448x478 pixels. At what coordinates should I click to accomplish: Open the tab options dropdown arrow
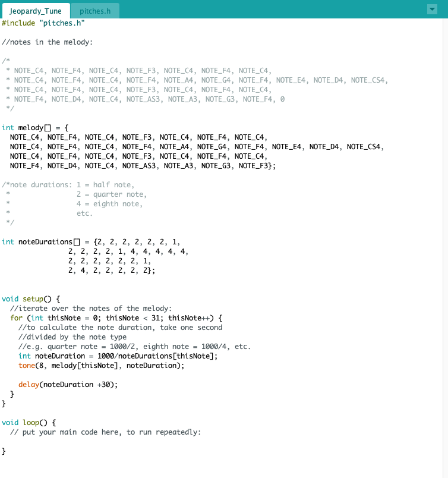(x=432, y=10)
